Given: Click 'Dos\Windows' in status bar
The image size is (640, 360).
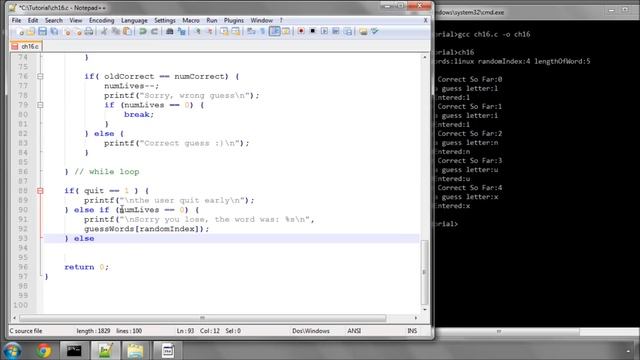Looking at the screenshot, I should (x=311, y=331).
